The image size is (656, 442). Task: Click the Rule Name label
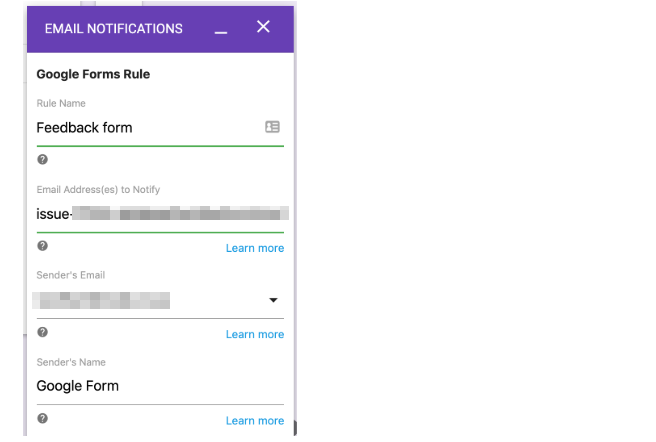61,103
